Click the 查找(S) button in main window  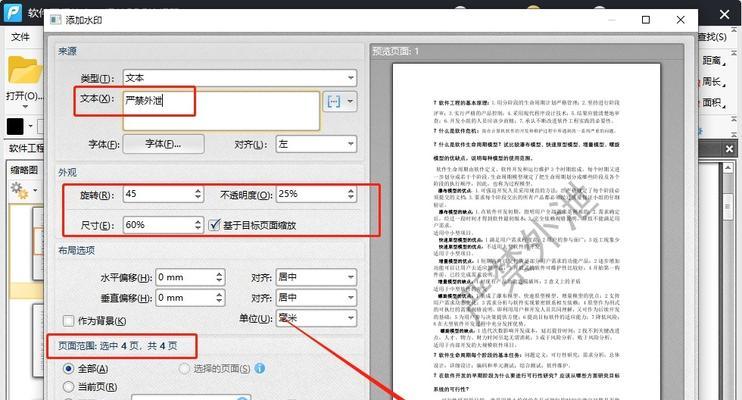[x=713, y=37]
